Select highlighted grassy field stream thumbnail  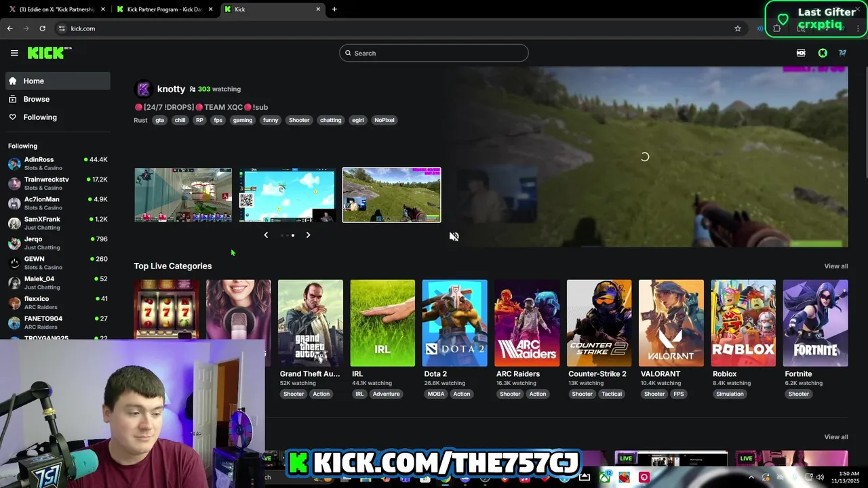point(391,195)
